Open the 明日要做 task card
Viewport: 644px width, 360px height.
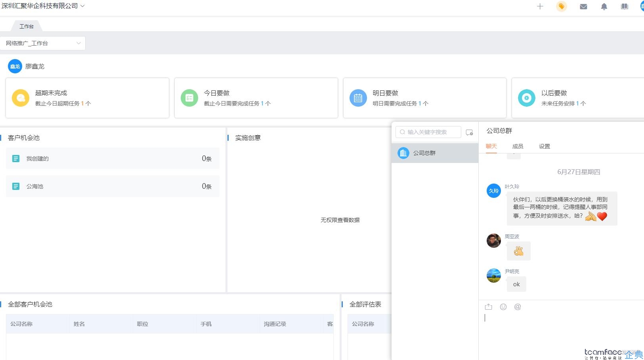pyautogui.click(x=424, y=98)
